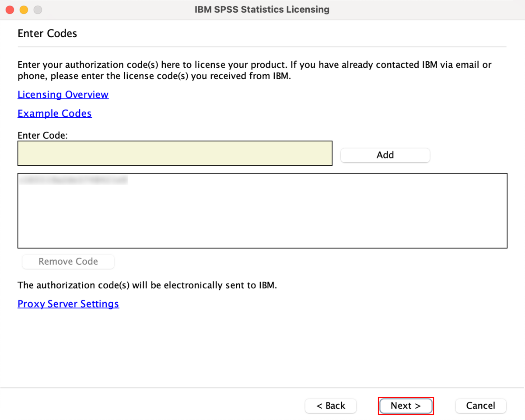525x420 pixels.
Task: Click the authorization instructions paragraph
Action: [x=254, y=70]
